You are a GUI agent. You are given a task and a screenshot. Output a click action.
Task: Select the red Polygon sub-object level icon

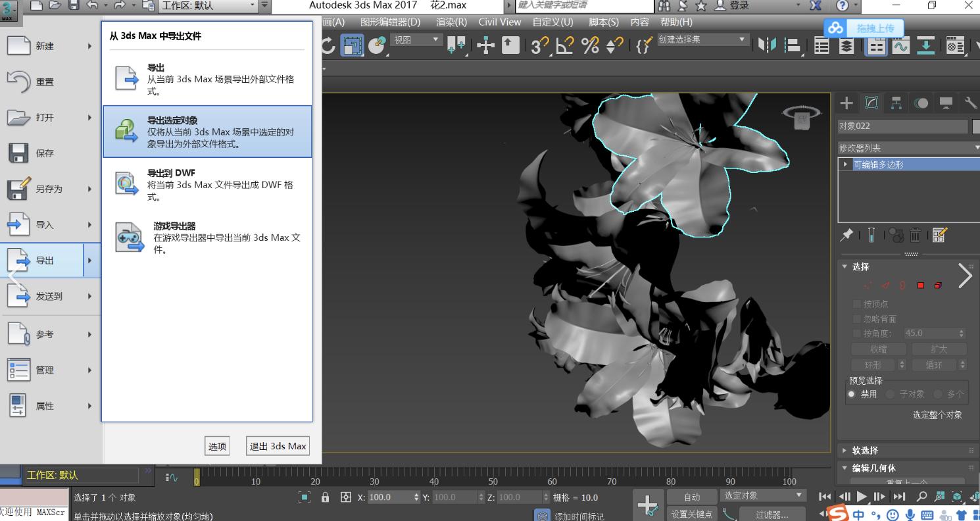pyautogui.click(x=921, y=285)
